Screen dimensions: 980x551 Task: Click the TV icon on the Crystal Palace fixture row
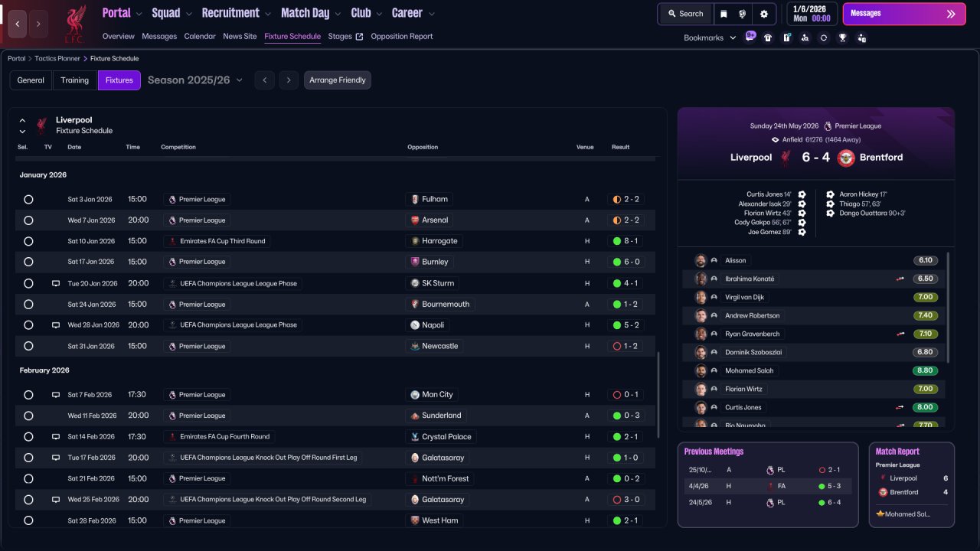(56, 437)
